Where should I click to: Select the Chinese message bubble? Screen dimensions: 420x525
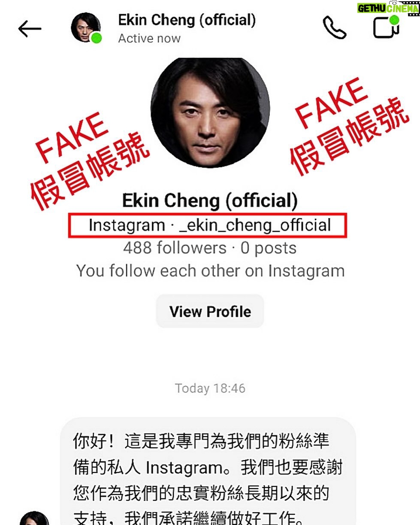coord(208,471)
